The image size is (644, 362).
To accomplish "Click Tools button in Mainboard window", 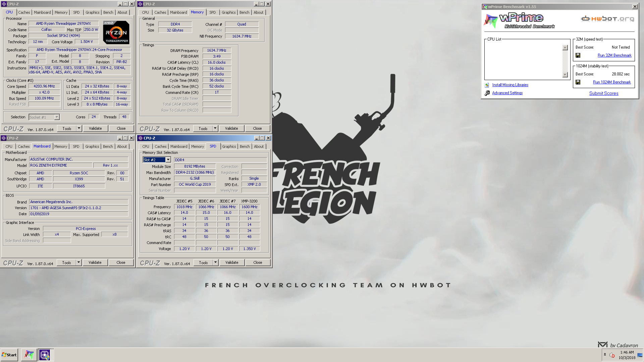I will point(66,262).
